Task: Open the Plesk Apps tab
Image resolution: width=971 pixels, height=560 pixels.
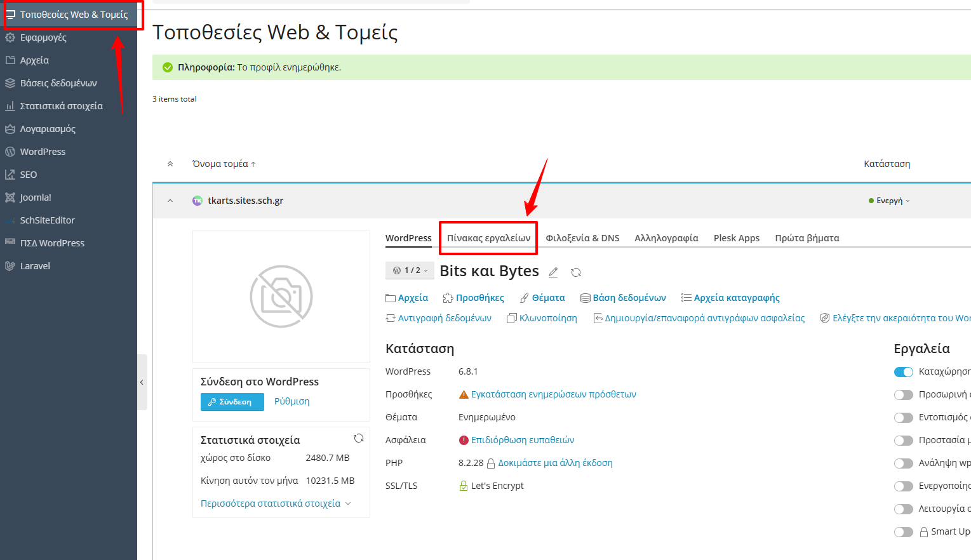Action: (737, 238)
